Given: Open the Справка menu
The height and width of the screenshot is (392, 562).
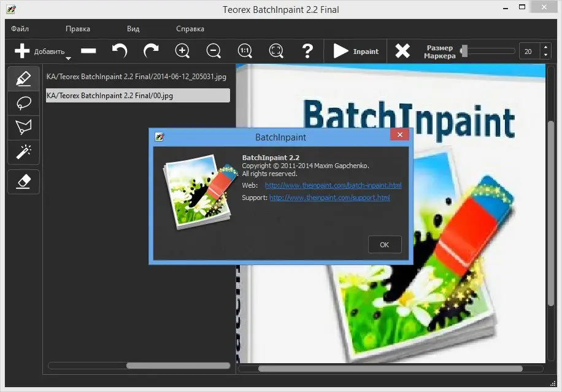Looking at the screenshot, I should click(190, 29).
